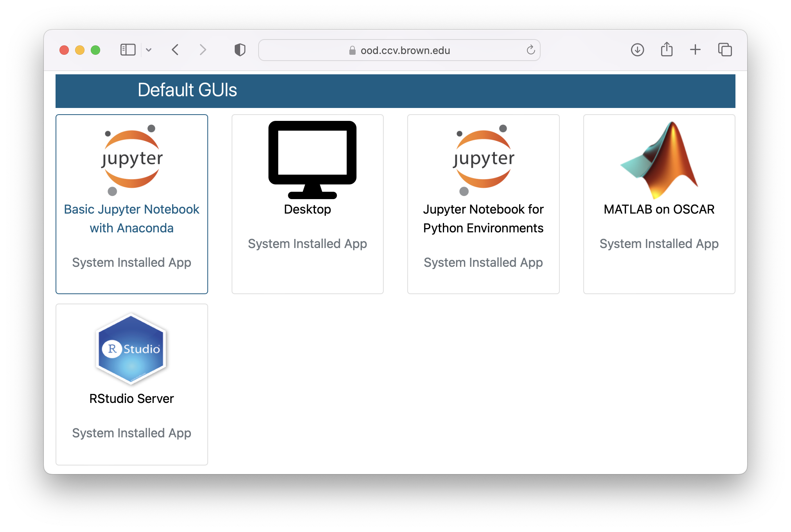Maximize Safari with the green button

[x=95, y=50]
